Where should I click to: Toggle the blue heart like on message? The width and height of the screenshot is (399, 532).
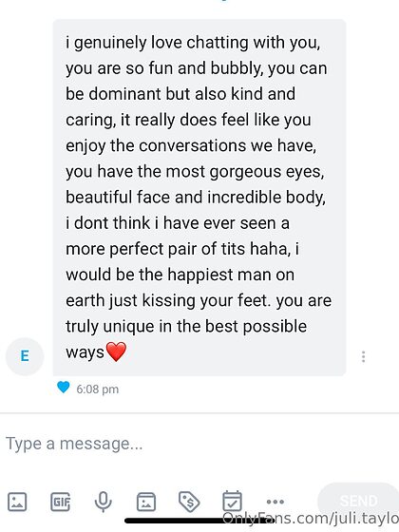click(63, 388)
